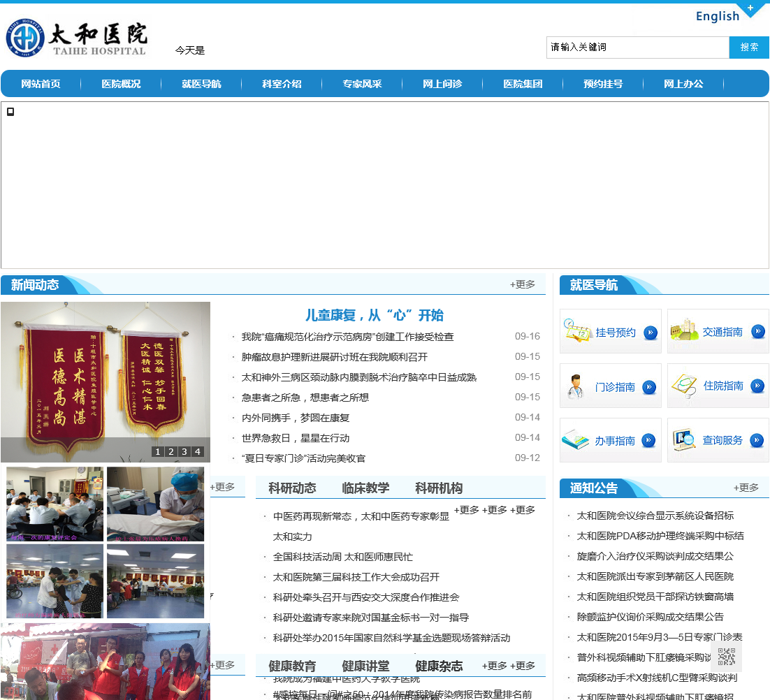Click the Taihe Hospital logo

coord(77,38)
